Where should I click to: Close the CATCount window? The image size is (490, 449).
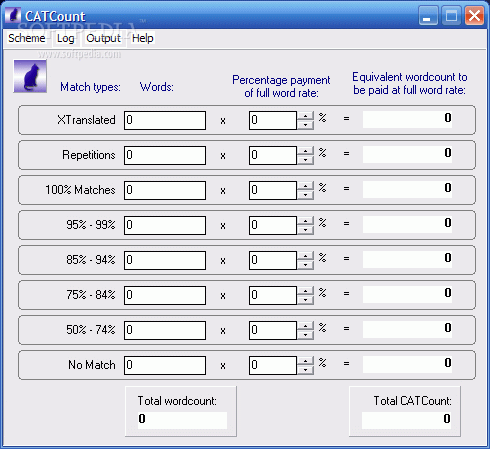[474, 15]
